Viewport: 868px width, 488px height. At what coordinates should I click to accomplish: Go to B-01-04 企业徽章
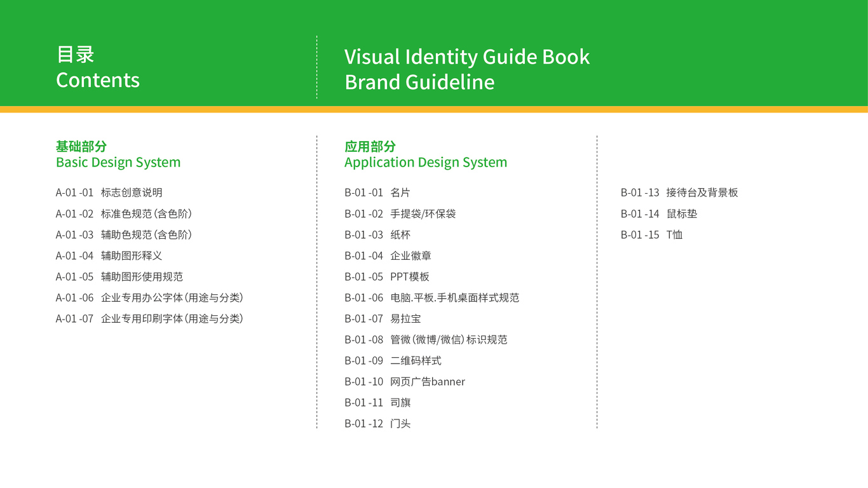pyautogui.click(x=388, y=255)
